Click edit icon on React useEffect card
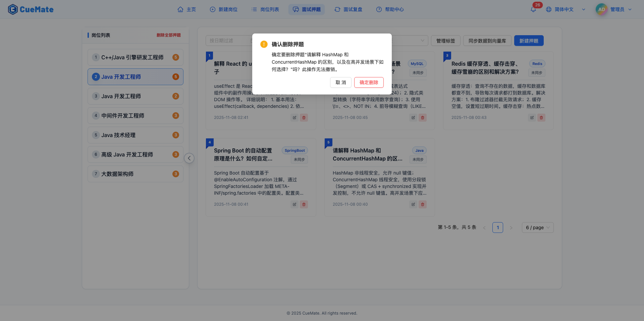This screenshot has width=644, height=321. pyautogui.click(x=294, y=118)
